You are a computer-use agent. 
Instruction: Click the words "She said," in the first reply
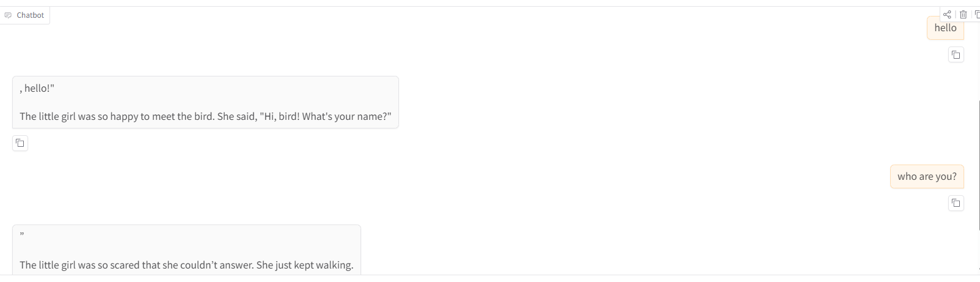(x=237, y=116)
